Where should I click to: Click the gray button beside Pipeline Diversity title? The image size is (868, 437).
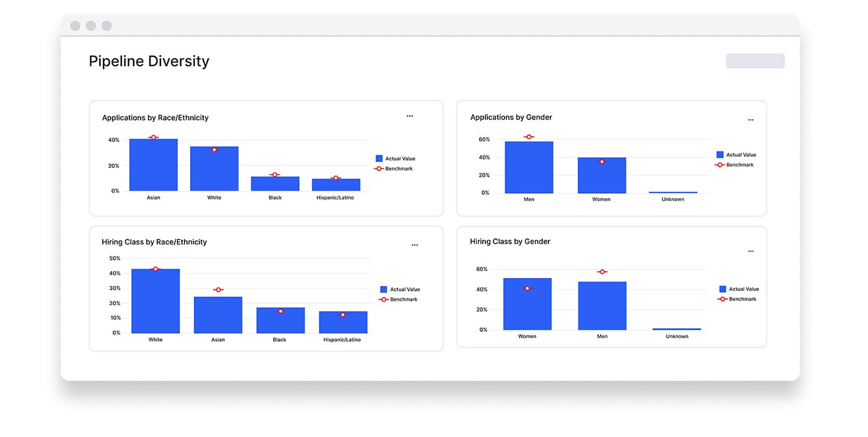[x=755, y=61]
